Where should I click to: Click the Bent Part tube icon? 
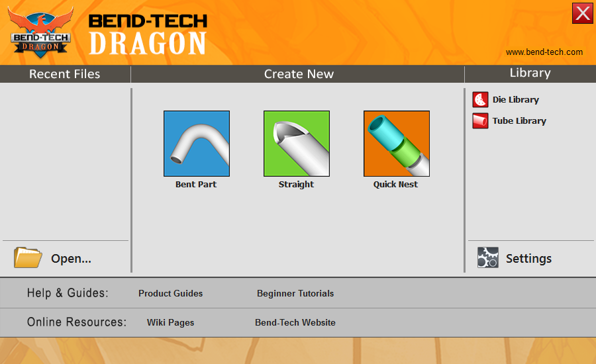197,144
